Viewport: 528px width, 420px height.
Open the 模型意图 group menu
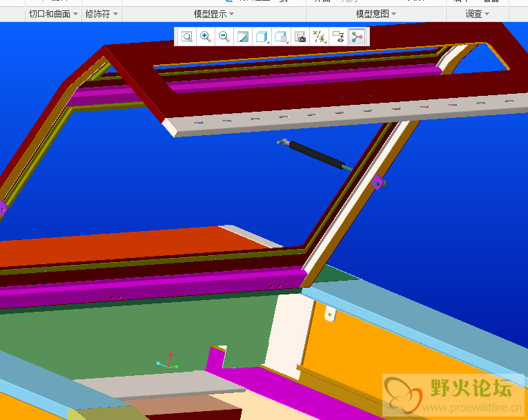[376, 14]
